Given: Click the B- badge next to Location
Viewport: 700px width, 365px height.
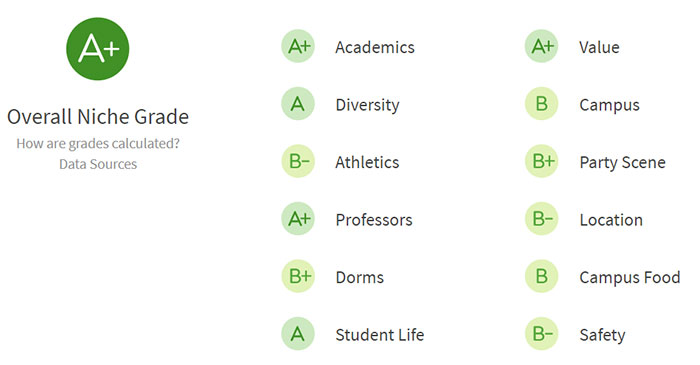Looking at the screenshot, I should point(542,219).
